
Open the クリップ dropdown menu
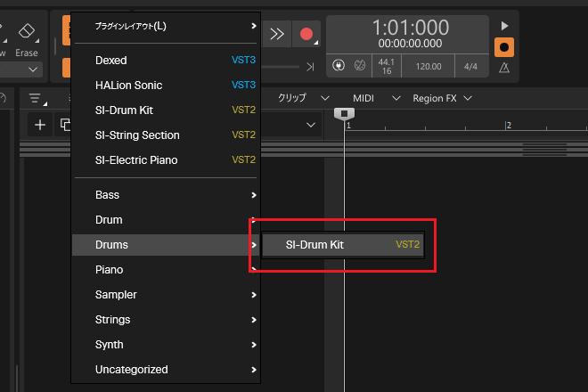[304, 98]
